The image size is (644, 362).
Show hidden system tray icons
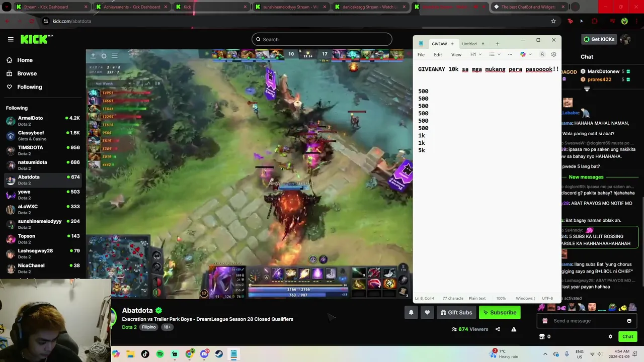[545, 354]
